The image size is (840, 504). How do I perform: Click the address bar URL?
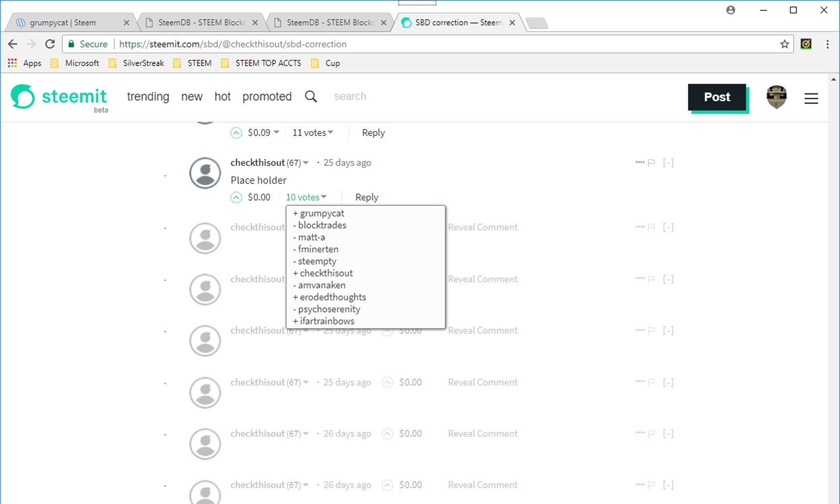coord(233,44)
